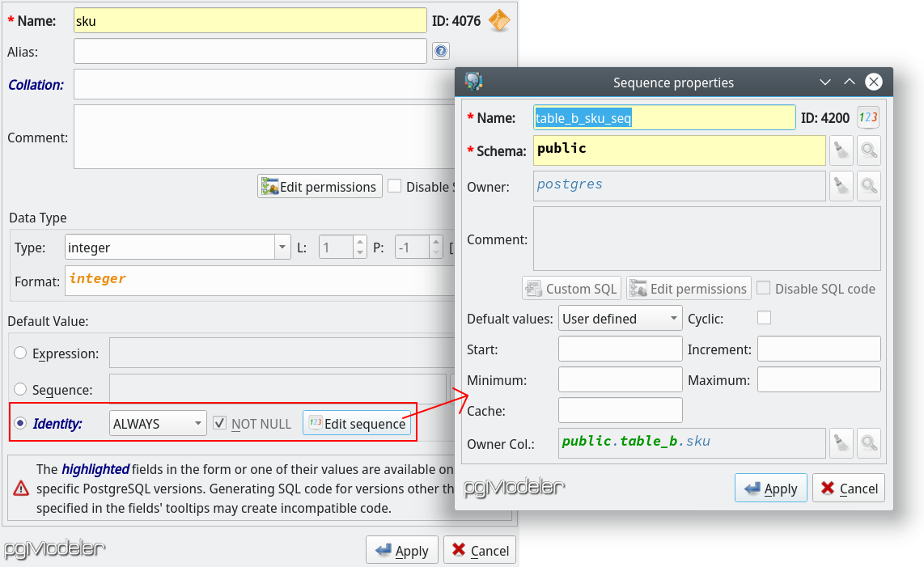Select the Identity default value radio button
The height and width of the screenshot is (567, 924).
(20, 423)
